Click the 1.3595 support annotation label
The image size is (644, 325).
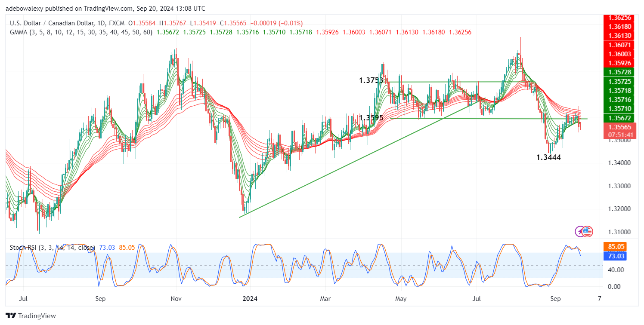(x=371, y=117)
